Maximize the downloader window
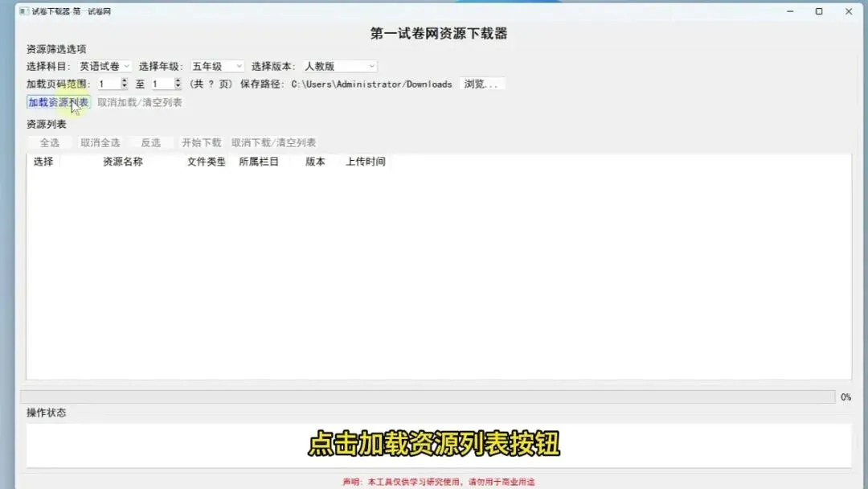The width and height of the screenshot is (868, 489). click(x=819, y=11)
